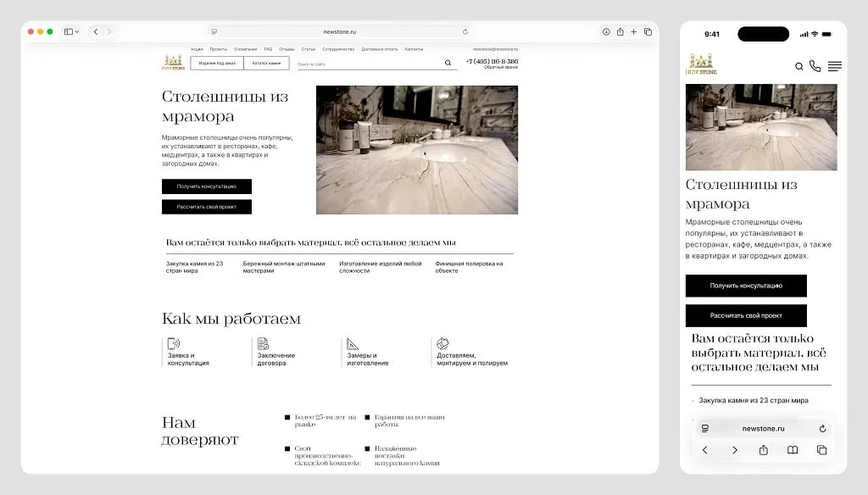
Task: Click the search magnifier in the site header
Action: pos(447,64)
